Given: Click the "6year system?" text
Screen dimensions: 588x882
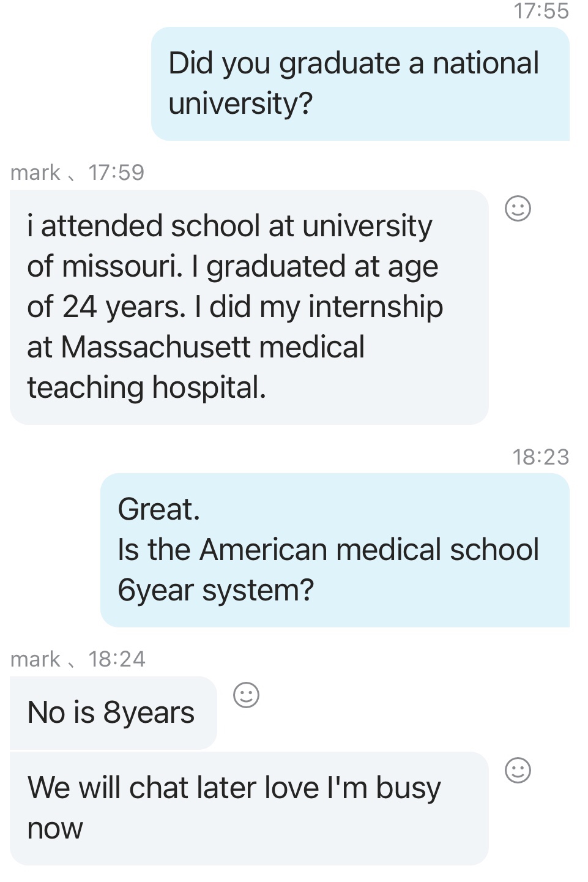Looking at the screenshot, I should [x=215, y=590].
